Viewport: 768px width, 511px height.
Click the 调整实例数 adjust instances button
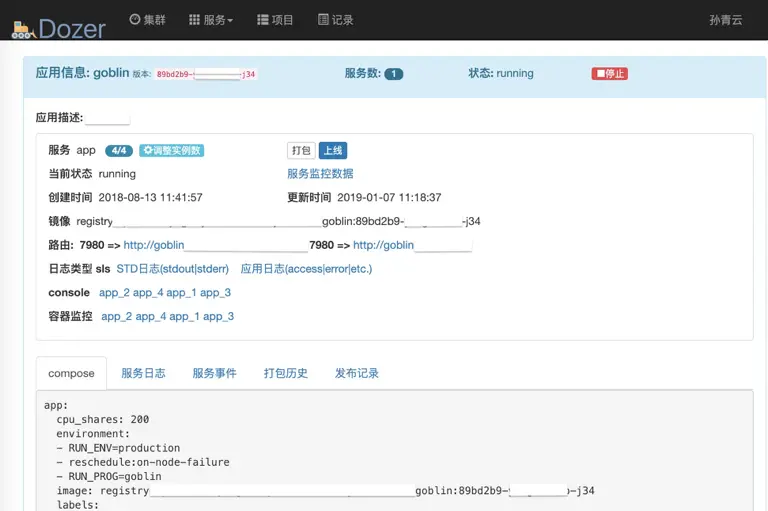[x=171, y=150]
